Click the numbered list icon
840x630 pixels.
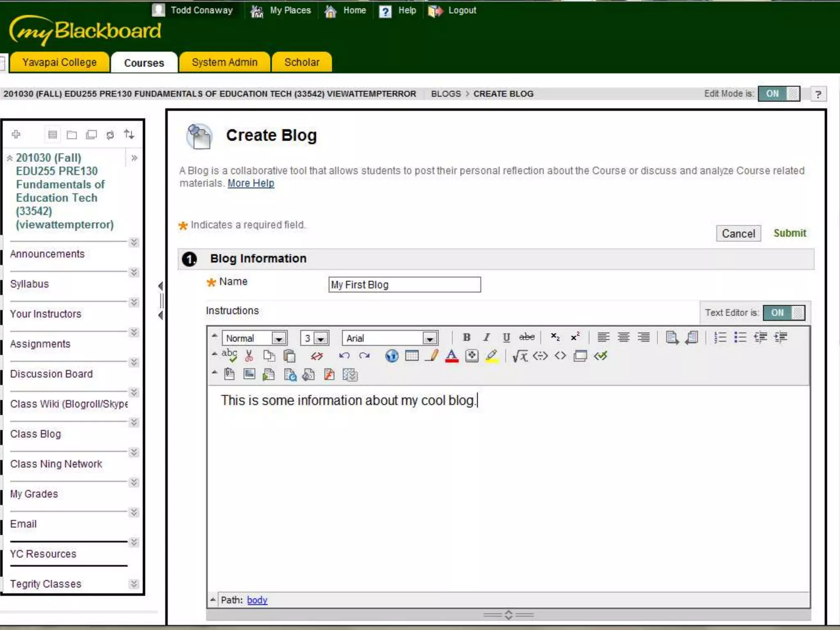[x=720, y=337]
